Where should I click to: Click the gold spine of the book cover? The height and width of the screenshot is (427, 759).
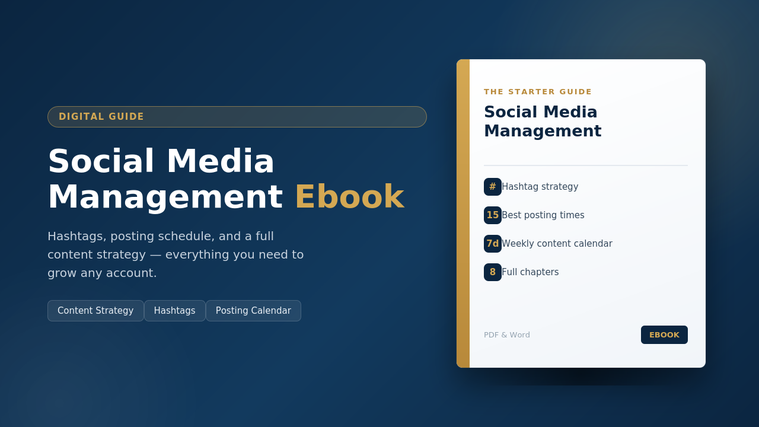pyautogui.click(x=463, y=214)
